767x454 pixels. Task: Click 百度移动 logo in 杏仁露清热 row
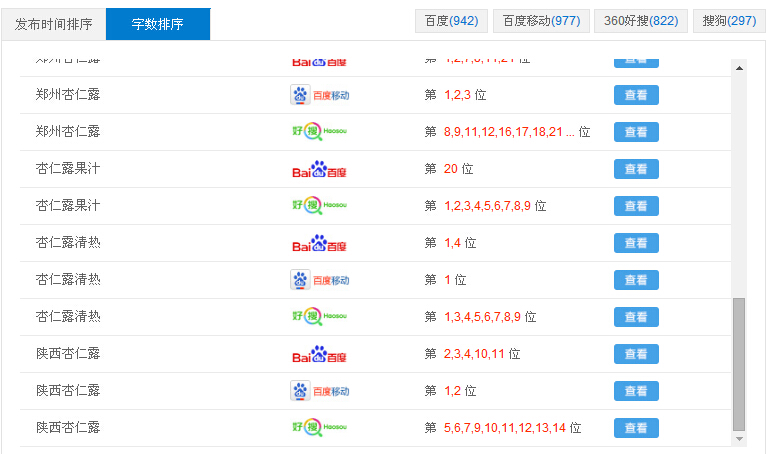point(320,280)
